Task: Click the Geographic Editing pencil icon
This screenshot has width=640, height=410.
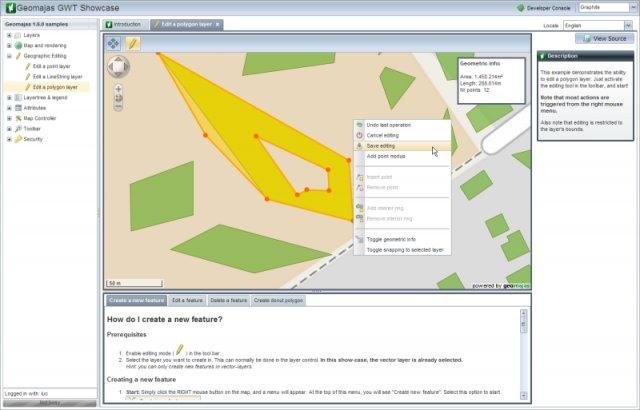Action: tap(18, 56)
